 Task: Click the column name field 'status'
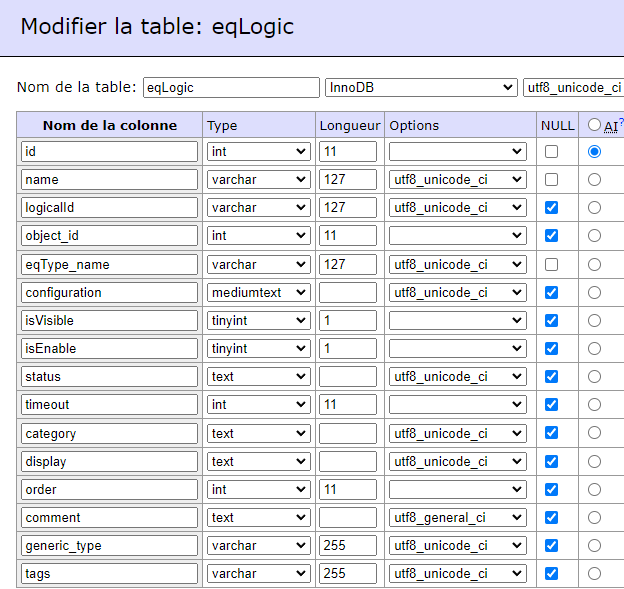coord(109,376)
